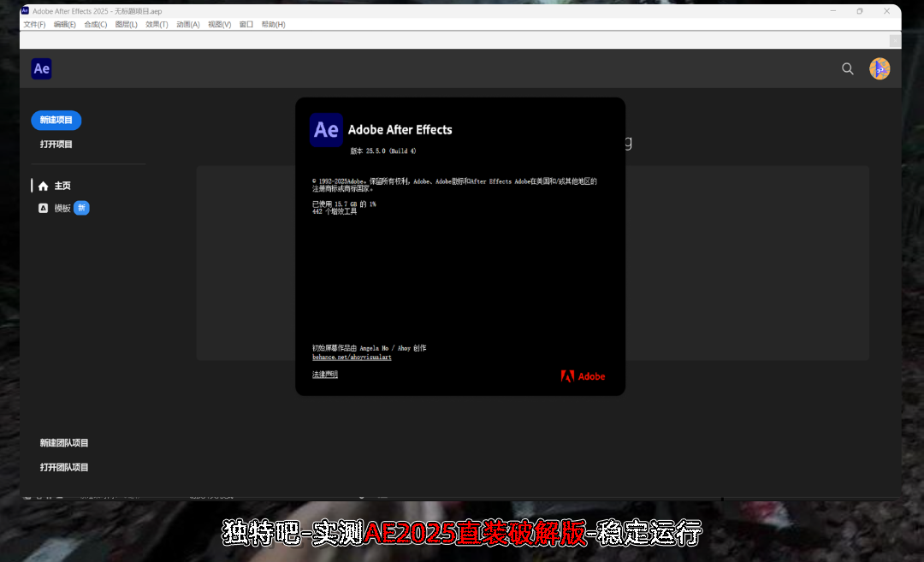The width and height of the screenshot is (924, 562).
Task: Click the 打开项目 button
Action: coord(56,145)
